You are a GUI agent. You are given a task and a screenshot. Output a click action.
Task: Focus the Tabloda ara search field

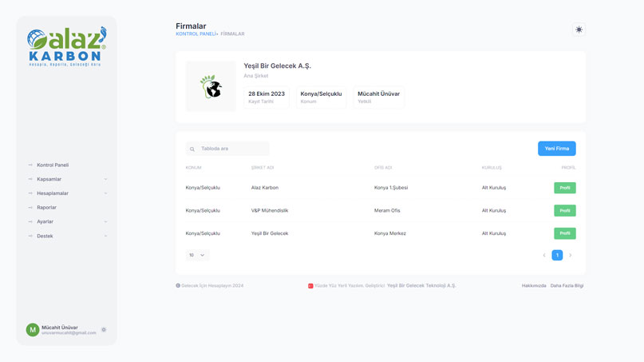point(227,149)
